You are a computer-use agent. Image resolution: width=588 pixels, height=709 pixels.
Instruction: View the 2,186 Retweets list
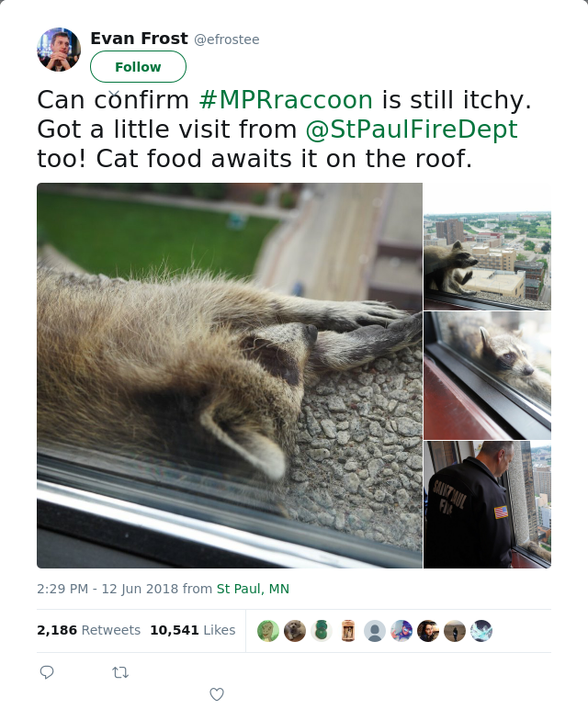click(x=88, y=630)
